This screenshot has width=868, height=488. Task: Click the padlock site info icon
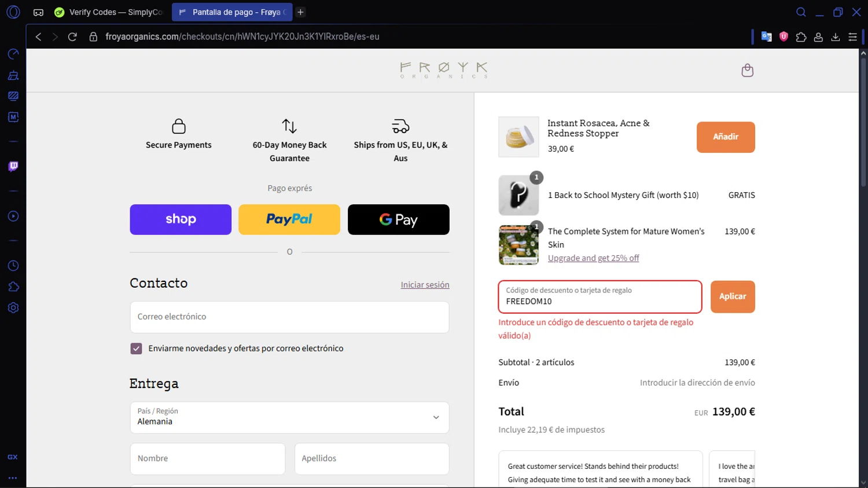click(x=93, y=36)
